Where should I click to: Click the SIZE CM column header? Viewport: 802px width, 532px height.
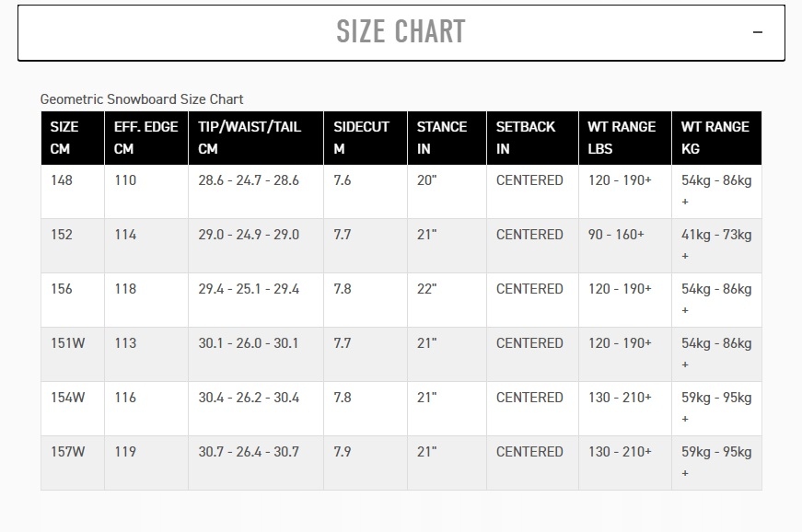[64, 138]
